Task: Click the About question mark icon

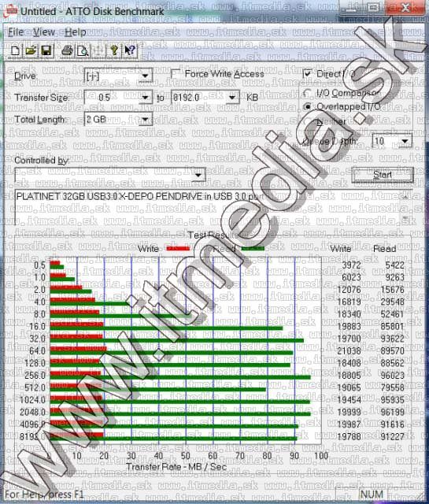Action: 114,50
